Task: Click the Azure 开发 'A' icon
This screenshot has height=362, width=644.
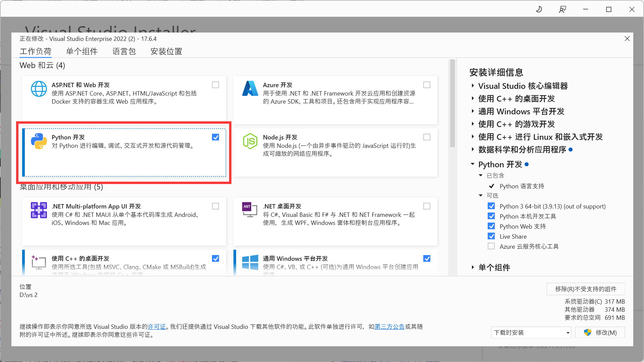Action: (250, 88)
